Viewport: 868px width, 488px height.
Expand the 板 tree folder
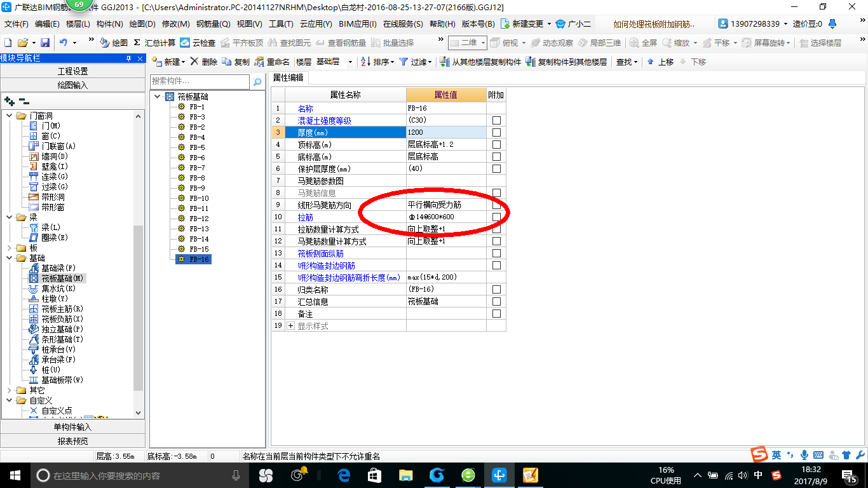pyautogui.click(x=9, y=248)
